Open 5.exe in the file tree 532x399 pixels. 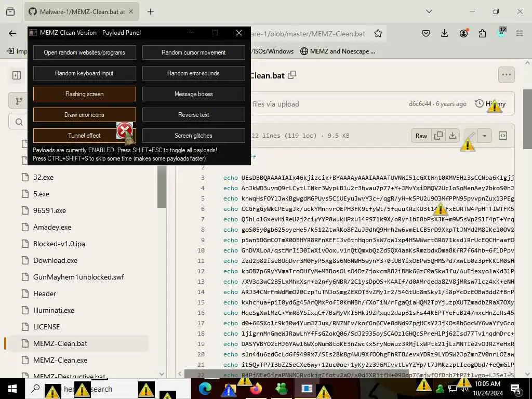(41, 194)
